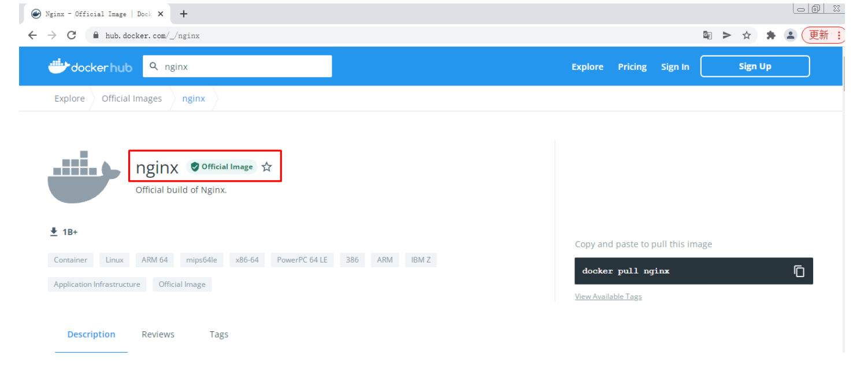Switch to the Reviews tab
Screen dimensions: 868x374
tap(158, 335)
